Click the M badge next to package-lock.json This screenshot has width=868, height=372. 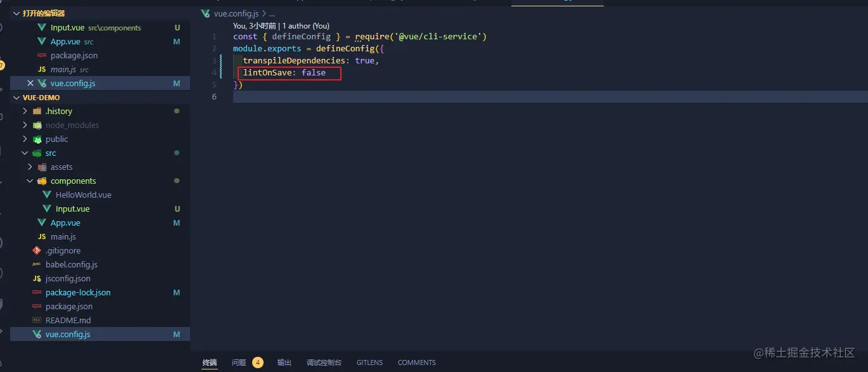[x=177, y=292]
